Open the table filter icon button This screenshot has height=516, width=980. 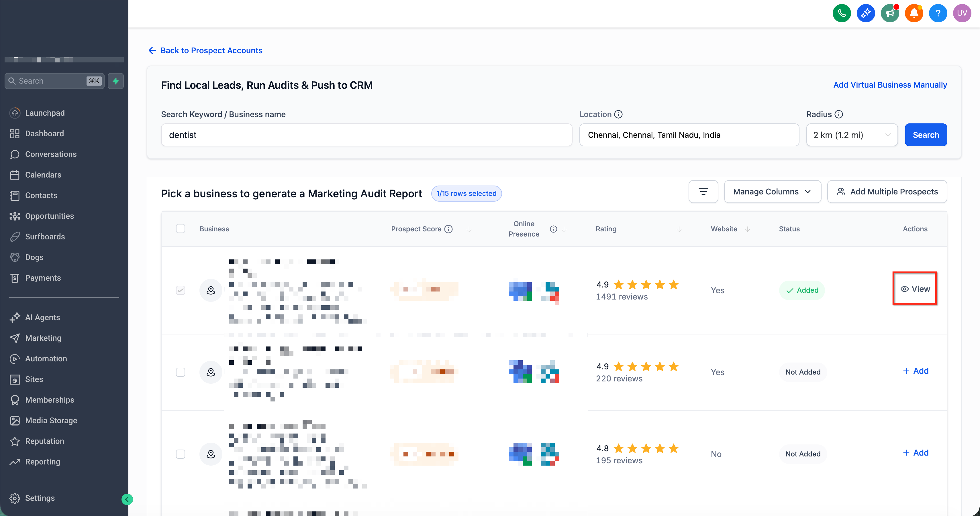[703, 192]
